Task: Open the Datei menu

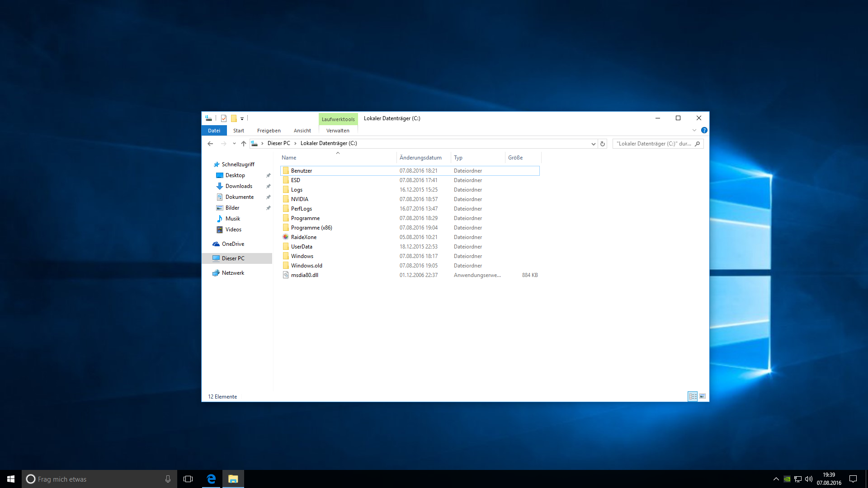Action: (x=214, y=131)
